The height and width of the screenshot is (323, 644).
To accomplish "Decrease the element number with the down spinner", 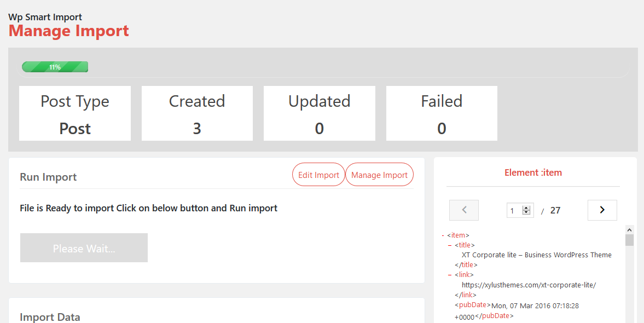I will 526,213.
